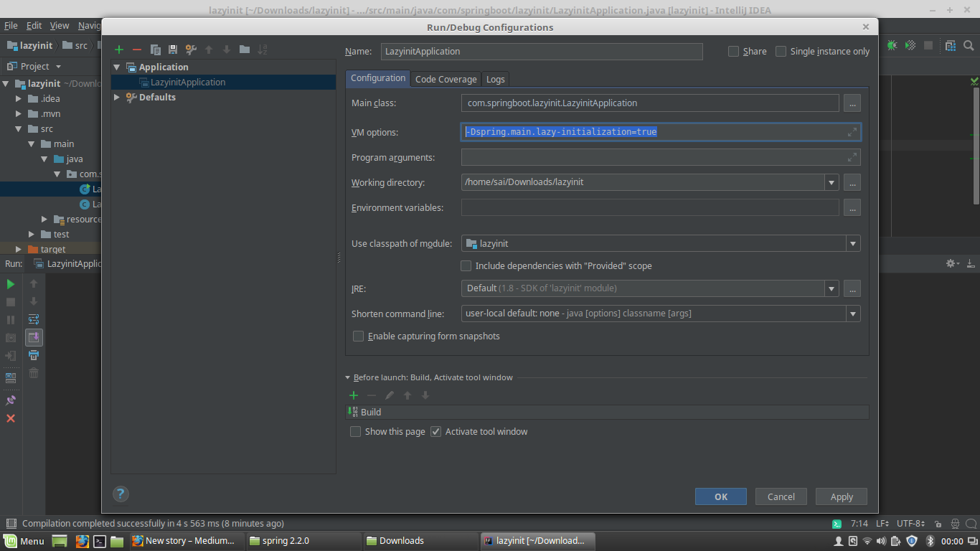Add new configuration with green plus
980x551 pixels.
pyautogui.click(x=119, y=50)
